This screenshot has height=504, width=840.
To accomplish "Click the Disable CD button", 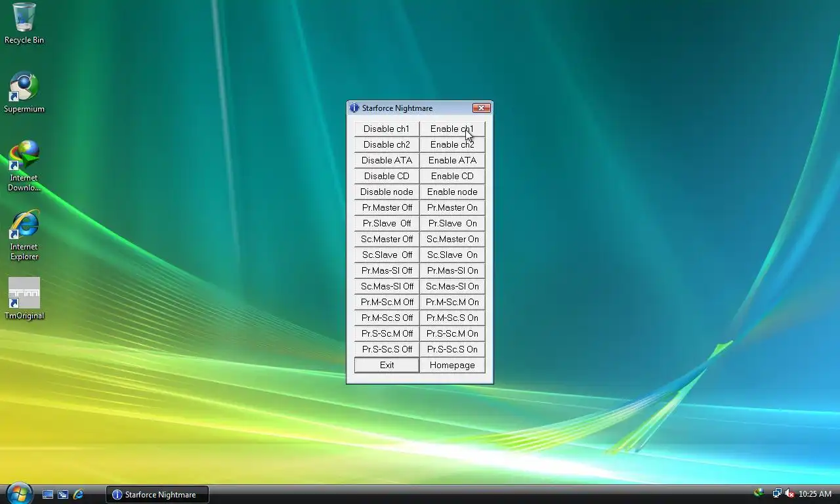I will pyautogui.click(x=387, y=176).
